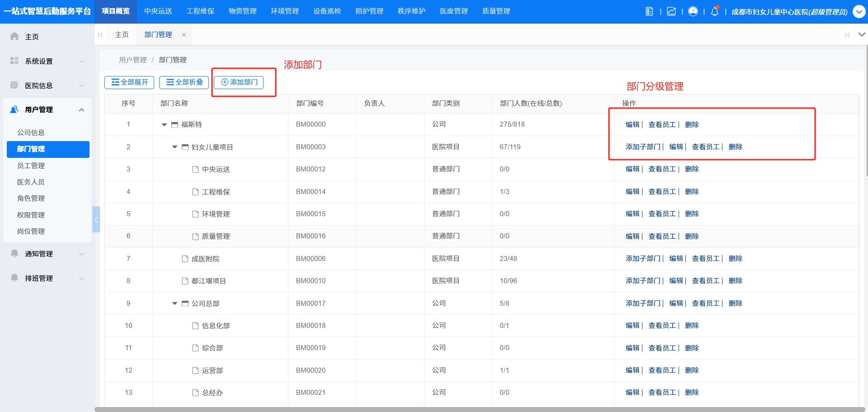Open 医废管理 in top navigation
This screenshot has height=412, width=868.
click(454, 11)
